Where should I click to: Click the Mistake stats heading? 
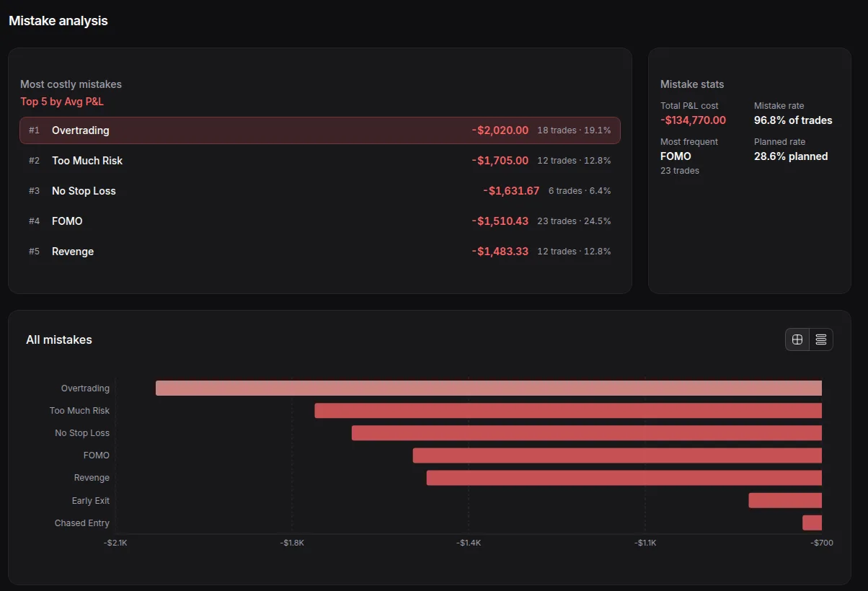tap(692, 84)
